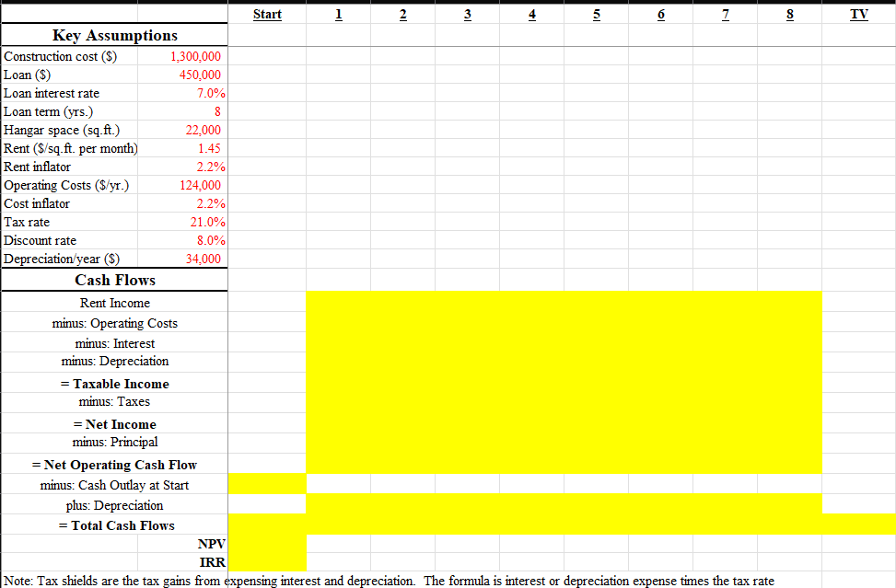Click the = Net Income row label
The image size is (896, 588).
click(x=115, y=424)
